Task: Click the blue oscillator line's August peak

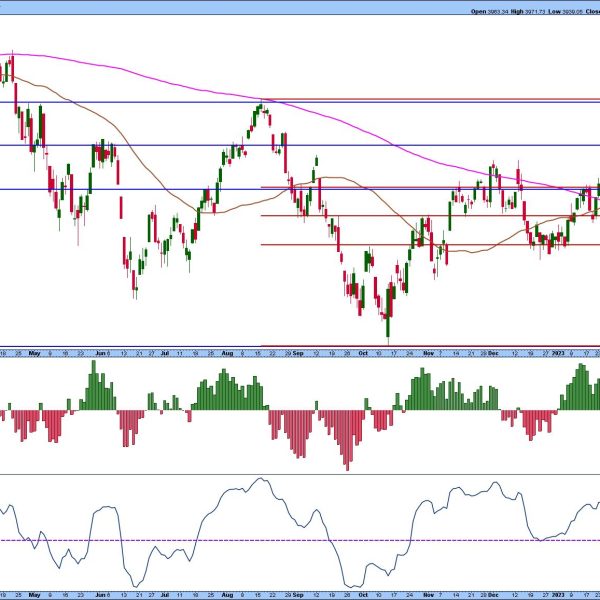Action: [262, 480]
